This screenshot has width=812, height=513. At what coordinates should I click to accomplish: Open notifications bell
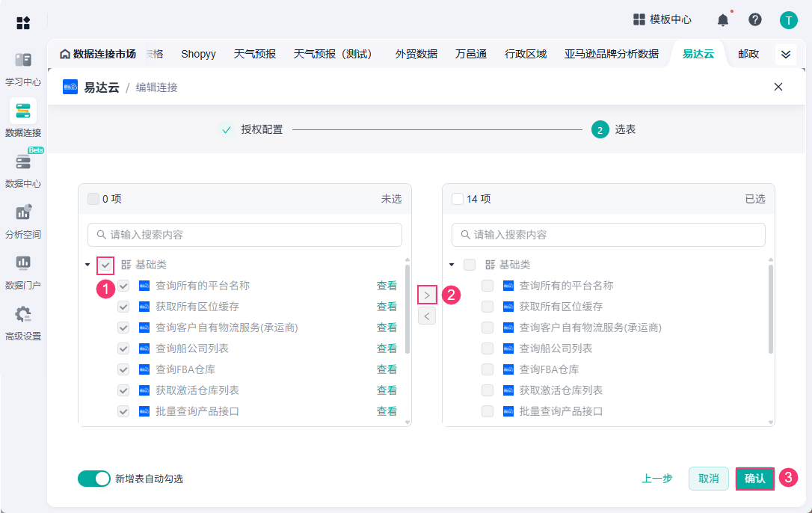(723, 20)
